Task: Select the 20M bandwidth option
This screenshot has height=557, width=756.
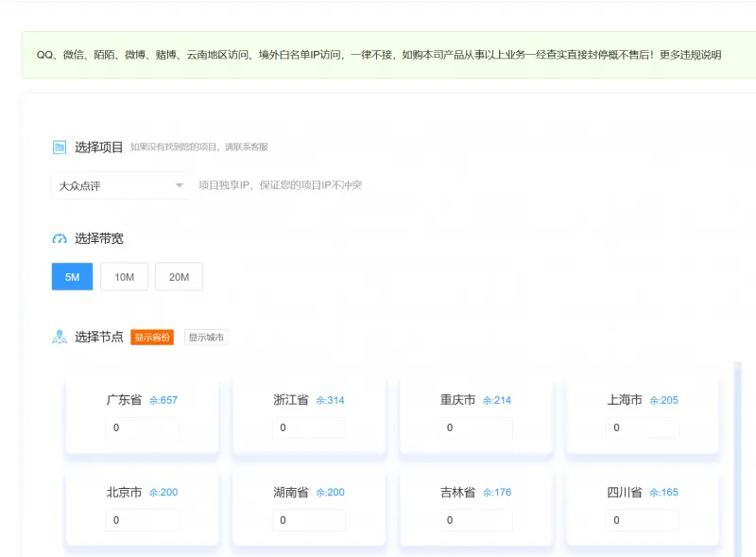Action: point(178,276)
